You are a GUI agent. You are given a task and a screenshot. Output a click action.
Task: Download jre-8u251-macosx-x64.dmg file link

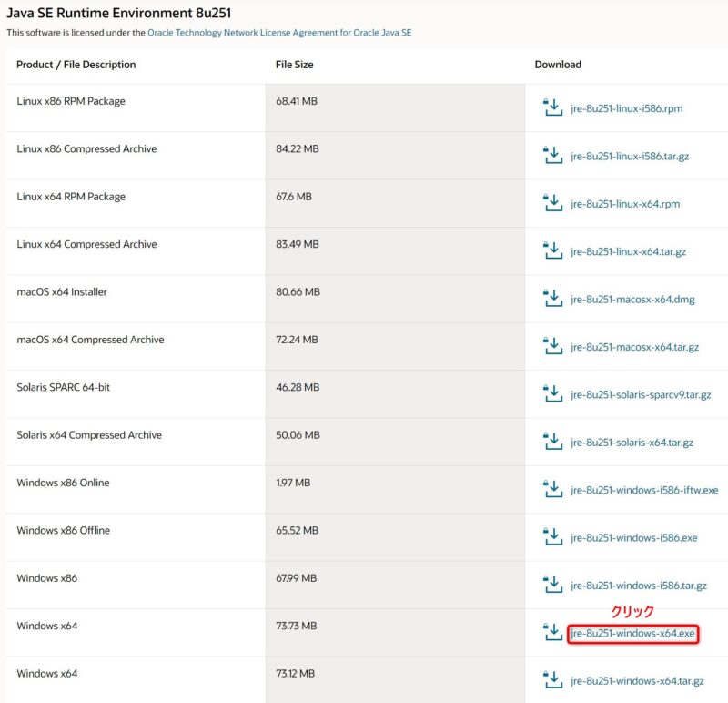click(632, 300)
